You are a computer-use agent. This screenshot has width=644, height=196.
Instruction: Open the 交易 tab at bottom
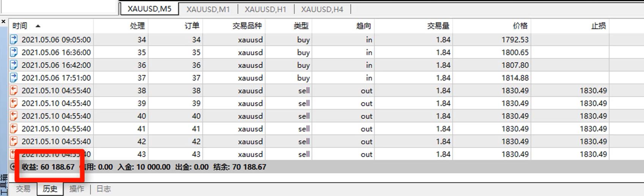(23, 189)
